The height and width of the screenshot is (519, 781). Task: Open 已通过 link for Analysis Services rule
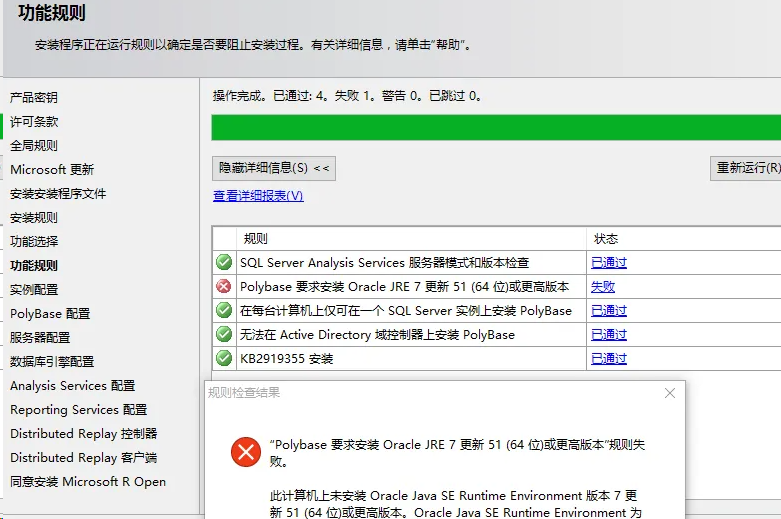point(608,263)
